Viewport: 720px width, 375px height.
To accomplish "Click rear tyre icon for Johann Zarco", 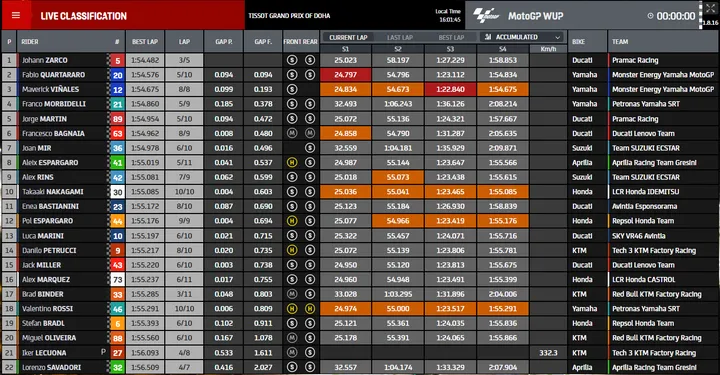I will [x=310, y=60].
